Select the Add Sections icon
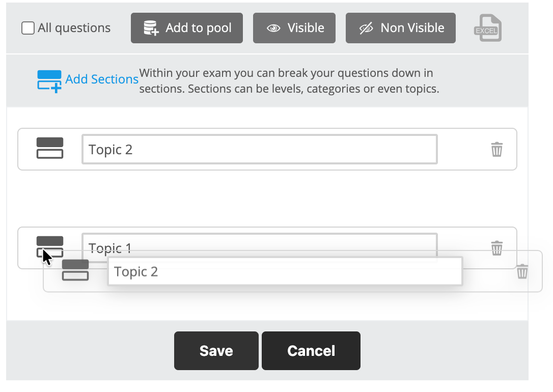 pyautogui.click(x=49, y=79)
